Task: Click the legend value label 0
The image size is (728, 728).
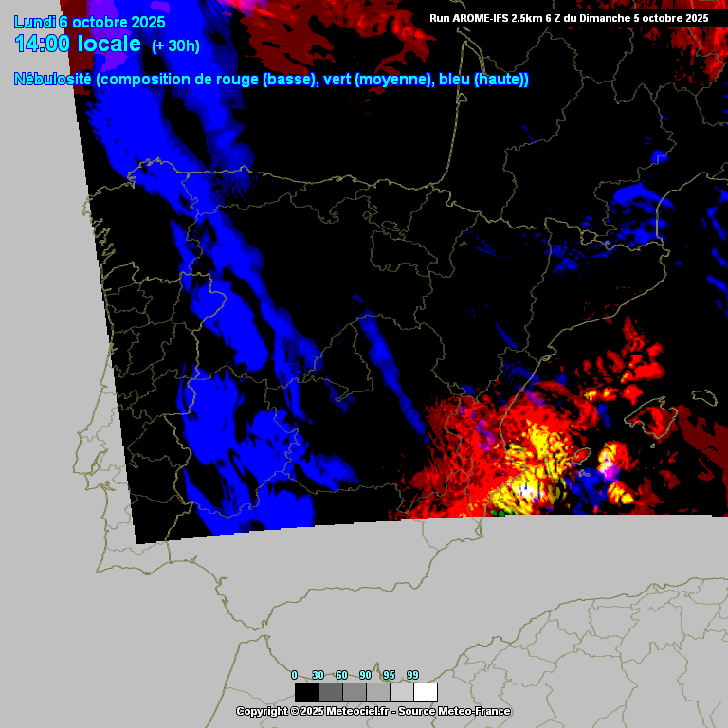Action: coord(294,675)
